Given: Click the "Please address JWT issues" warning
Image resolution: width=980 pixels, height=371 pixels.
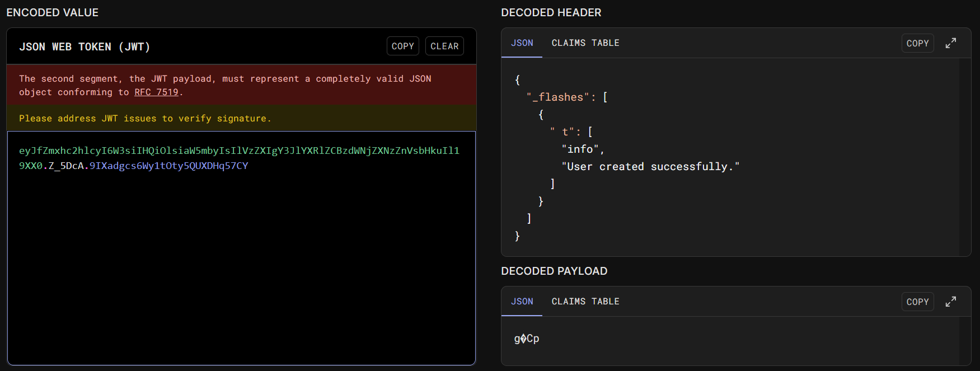Looking at the screenshot, I should click(x=145, y=119).
